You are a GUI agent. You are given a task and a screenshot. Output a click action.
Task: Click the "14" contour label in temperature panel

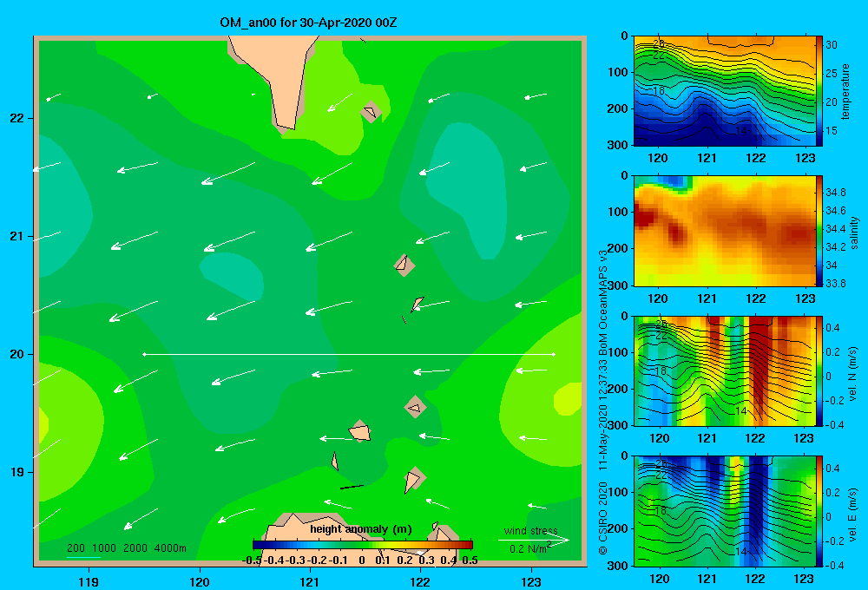click(x=741, y=131)
